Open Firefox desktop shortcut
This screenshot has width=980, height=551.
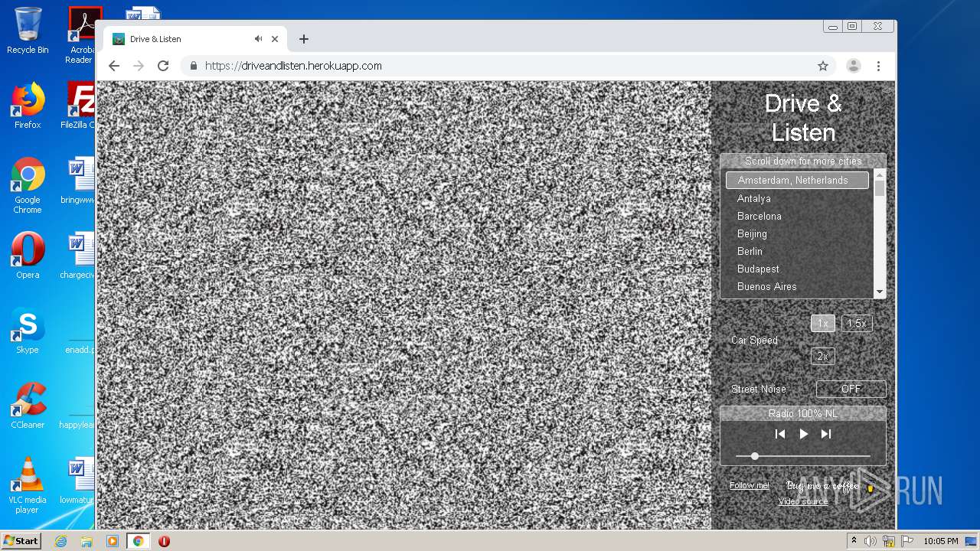(x=28, y=106)
